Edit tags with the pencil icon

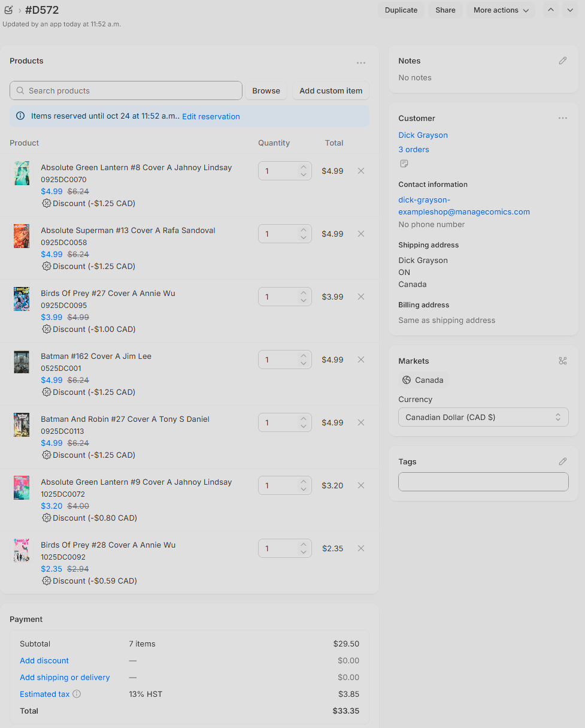563,461
